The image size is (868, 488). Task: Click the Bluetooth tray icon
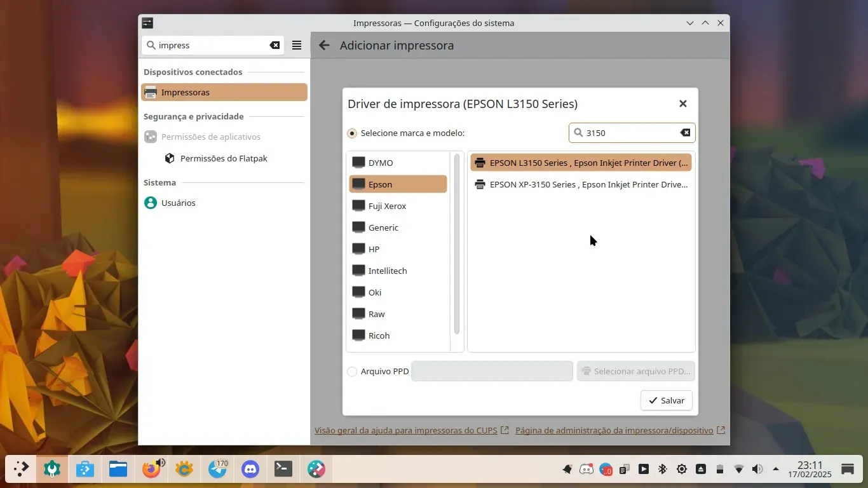click(662, 470)
